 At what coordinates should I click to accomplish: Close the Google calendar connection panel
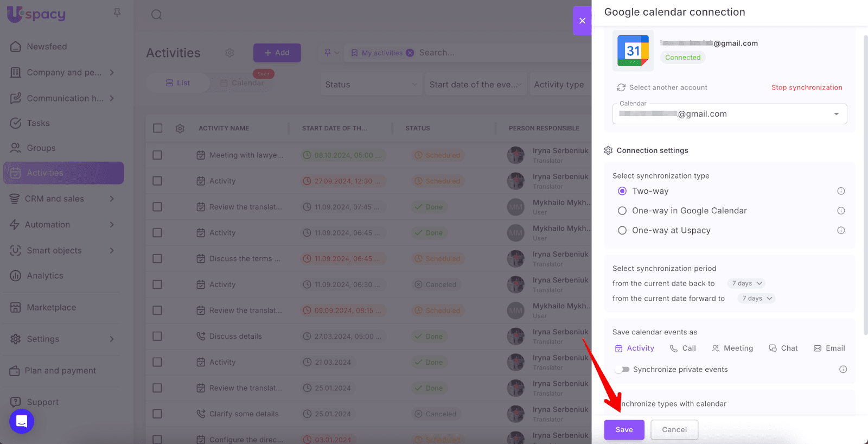tap(582, 21)
